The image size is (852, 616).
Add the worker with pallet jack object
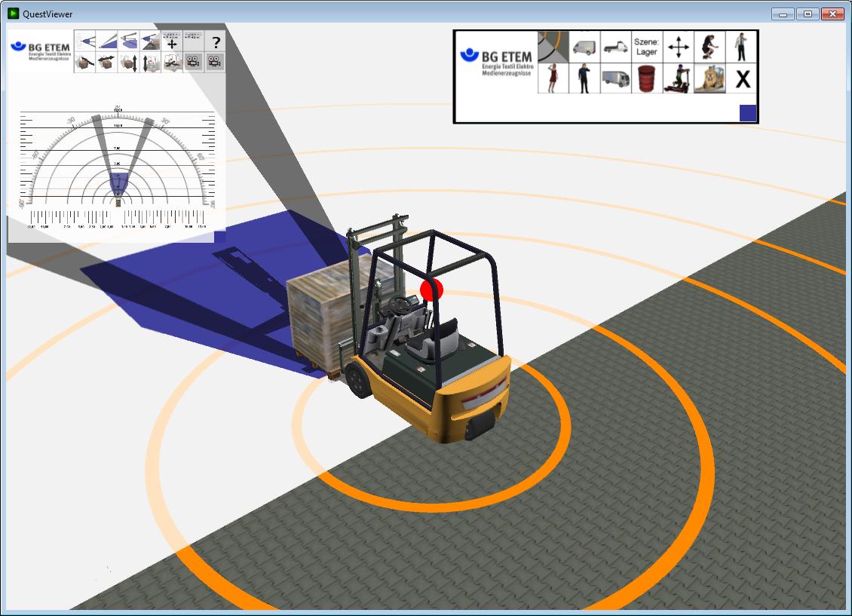click(678, 78)
